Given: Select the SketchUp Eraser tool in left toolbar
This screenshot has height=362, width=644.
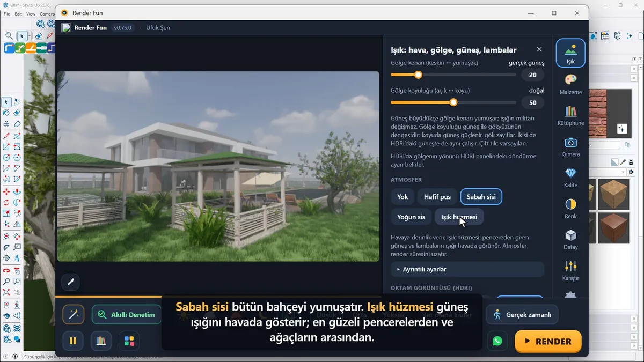Looking at the screenshot, I should (17, 113).
